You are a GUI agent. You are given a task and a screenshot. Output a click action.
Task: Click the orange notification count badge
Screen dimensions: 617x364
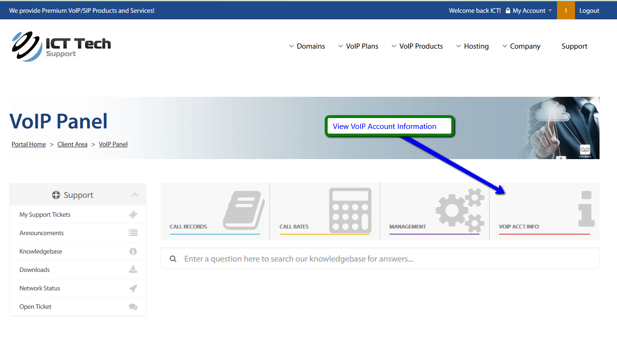point(566,10)
